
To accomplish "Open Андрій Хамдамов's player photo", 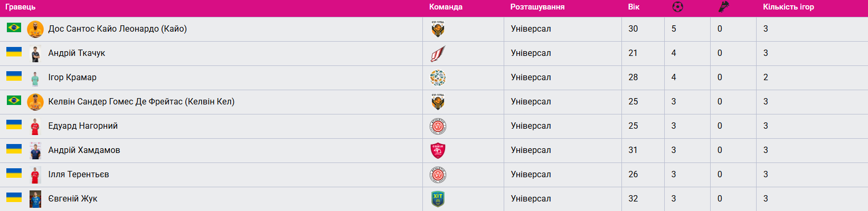I will click(x=35, y=150).
